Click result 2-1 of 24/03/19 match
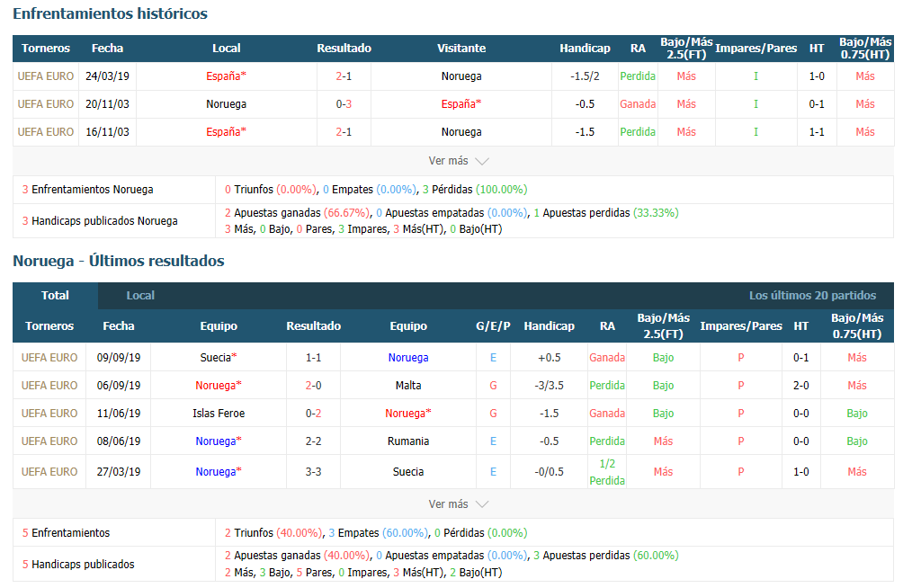This screenshot has height=588, width=912. pyautogui.click(x=344, y=76)
